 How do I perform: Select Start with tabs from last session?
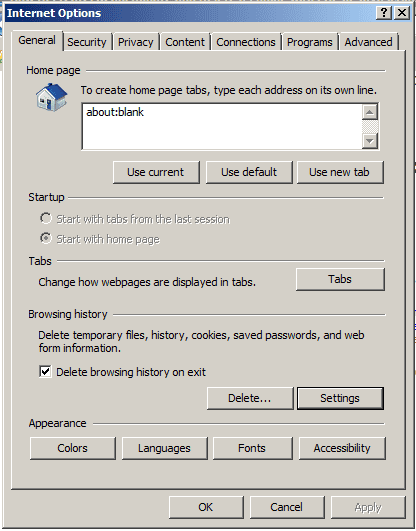[x=45, y=218]
